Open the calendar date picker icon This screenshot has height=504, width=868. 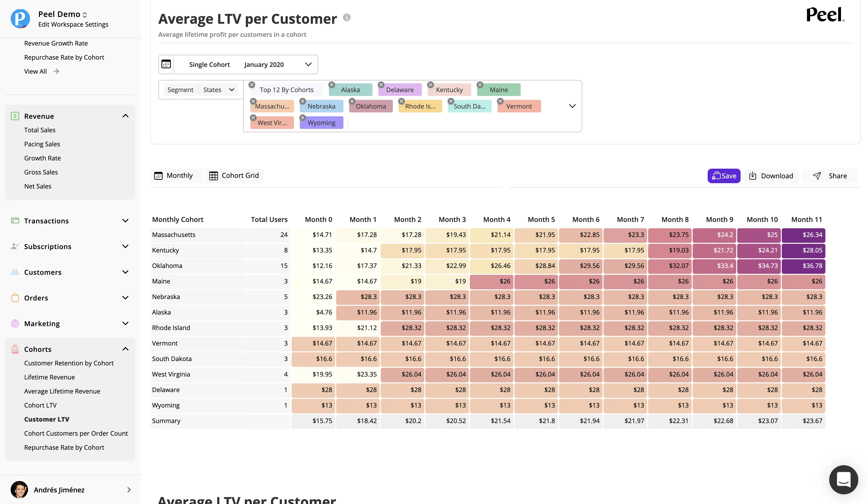point(166,64)
